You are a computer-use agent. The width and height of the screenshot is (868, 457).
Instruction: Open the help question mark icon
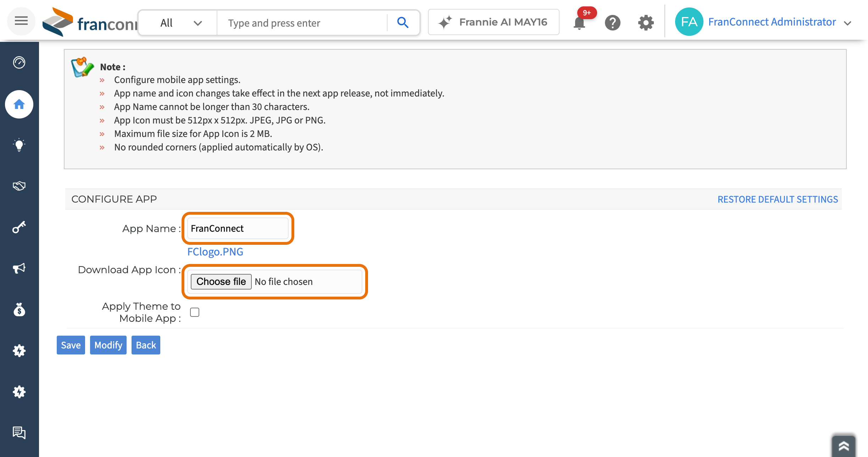click(612, 23)
